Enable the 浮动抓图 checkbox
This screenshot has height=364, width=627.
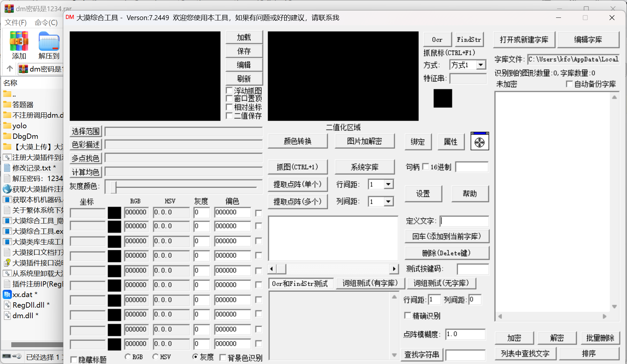(x=229, y=90)
